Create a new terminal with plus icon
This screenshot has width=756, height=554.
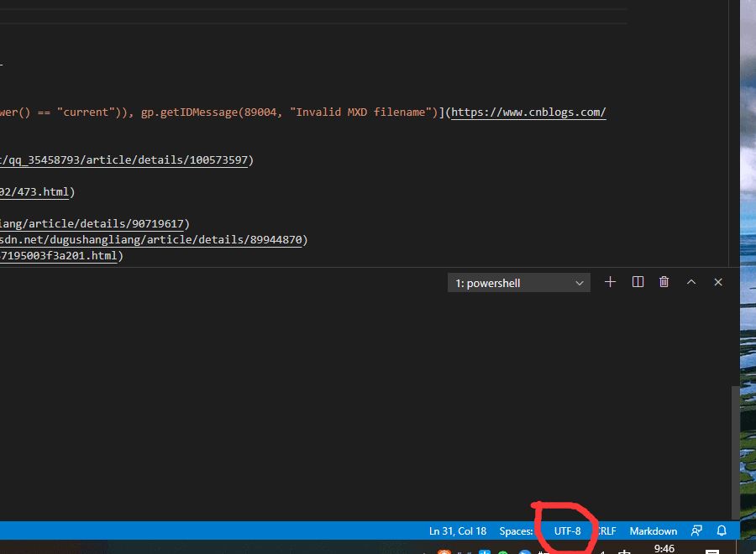pos(611,282)
